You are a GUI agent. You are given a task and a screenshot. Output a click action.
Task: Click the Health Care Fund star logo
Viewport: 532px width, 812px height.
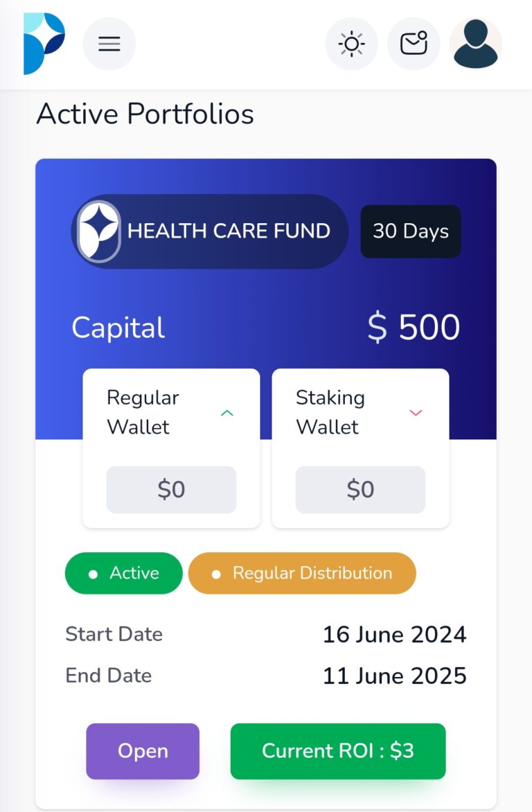pos(98,231)
